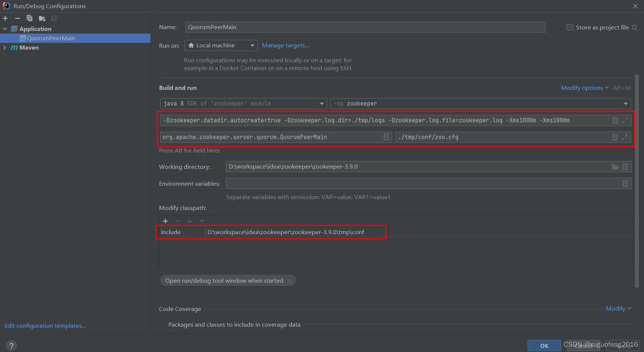This screenshot has height=352, width=644.
Task: Expand the program arguments field editor
Action: point(624,137)
